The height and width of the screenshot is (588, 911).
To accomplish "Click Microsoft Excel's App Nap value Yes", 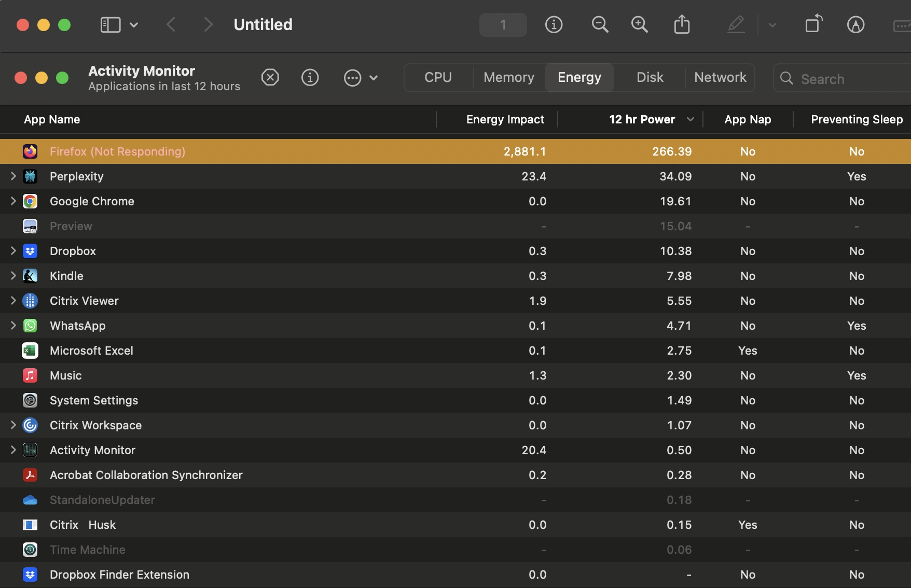I will pyautogui.click(x=748, y=351).
